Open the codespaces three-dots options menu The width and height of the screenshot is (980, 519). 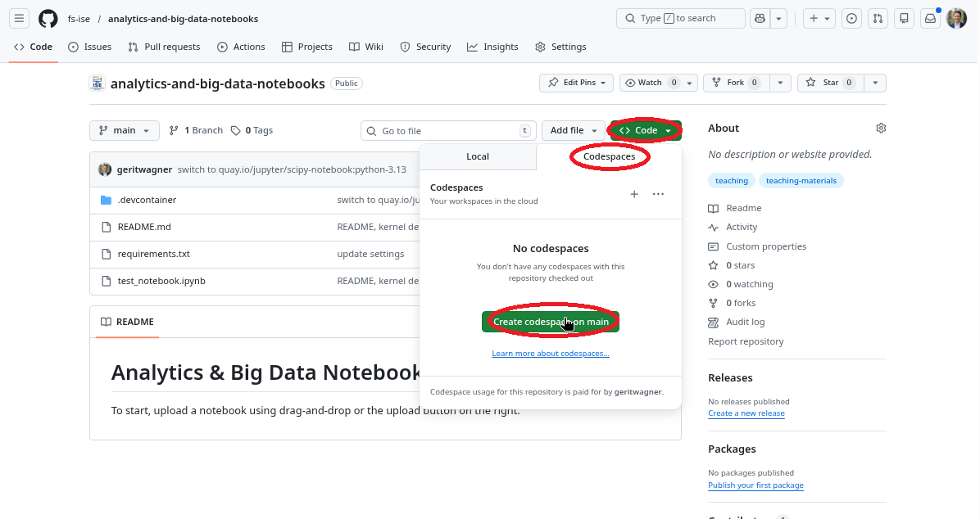[x=658, y=194]
